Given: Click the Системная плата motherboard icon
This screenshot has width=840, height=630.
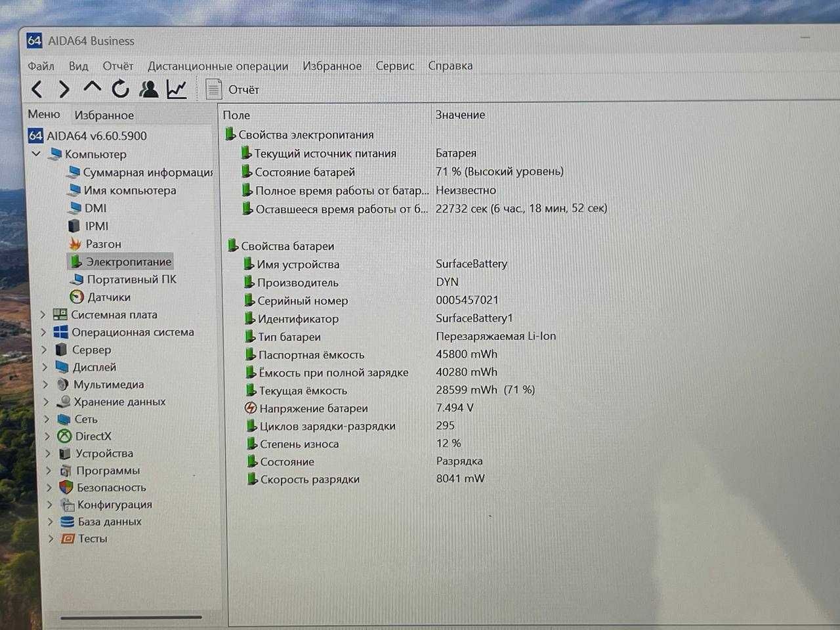Looking at the screenshot, I should coord(60,314).
